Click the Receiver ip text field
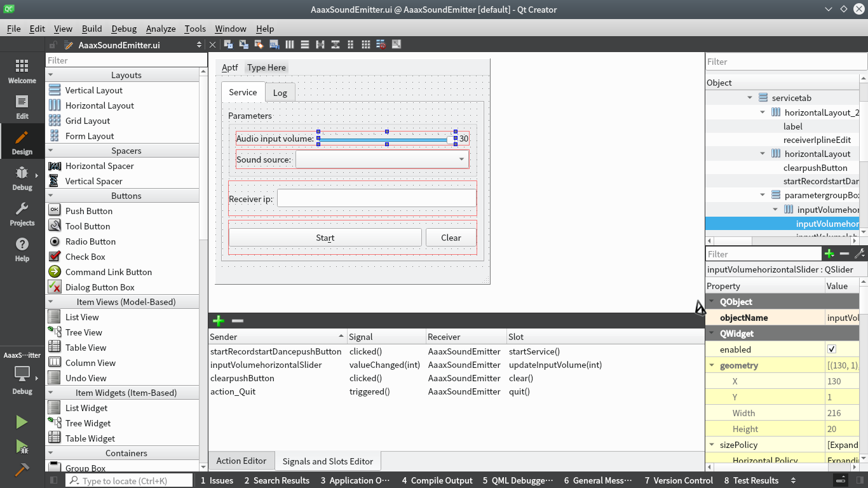 [x=377, y=198]
